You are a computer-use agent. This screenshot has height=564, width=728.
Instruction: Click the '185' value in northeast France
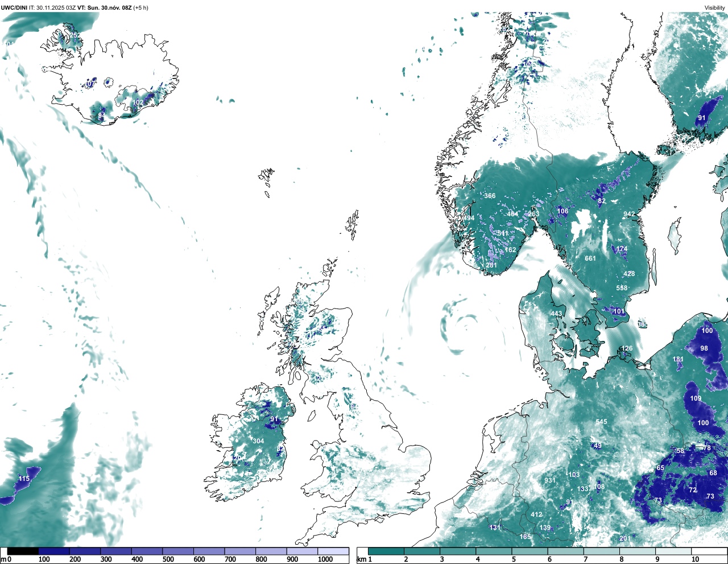(x=525, y=537)
